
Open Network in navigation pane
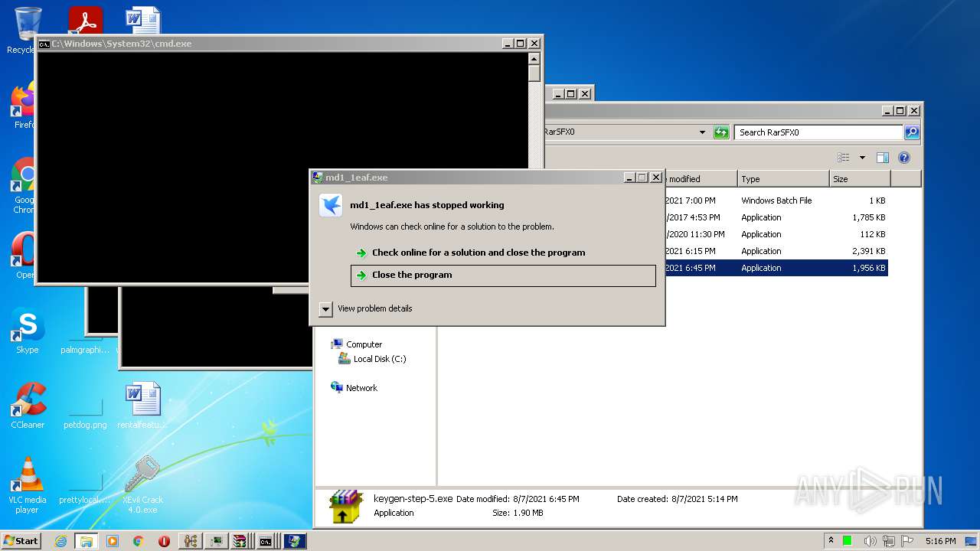pyautogui.click(x=361, y=388)
